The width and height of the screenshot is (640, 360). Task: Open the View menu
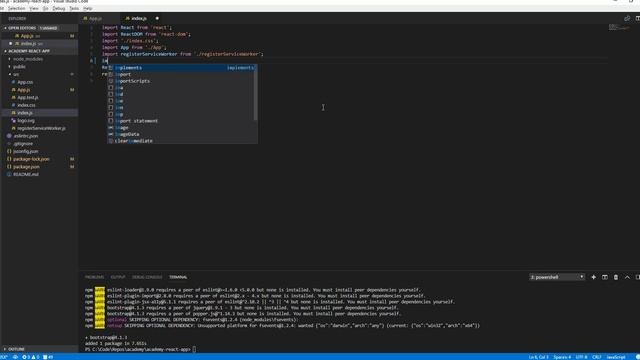[x=34, y=8]
